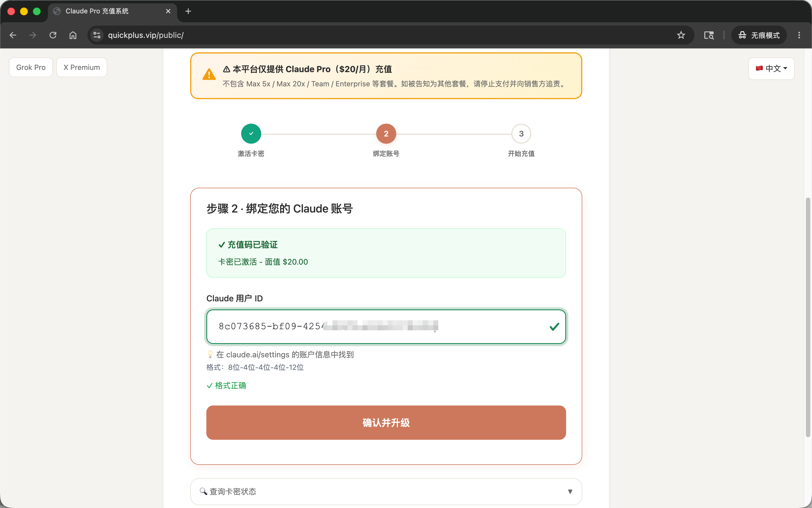Open the 中文 language dropdown
Screen dimensions: 812x508
(771, 69)
